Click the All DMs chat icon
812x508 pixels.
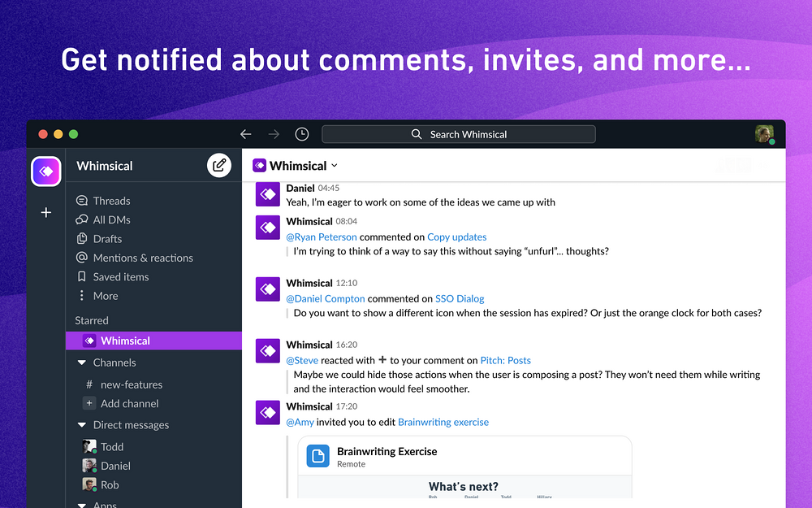pyautogui.click(x=82, y=219)
